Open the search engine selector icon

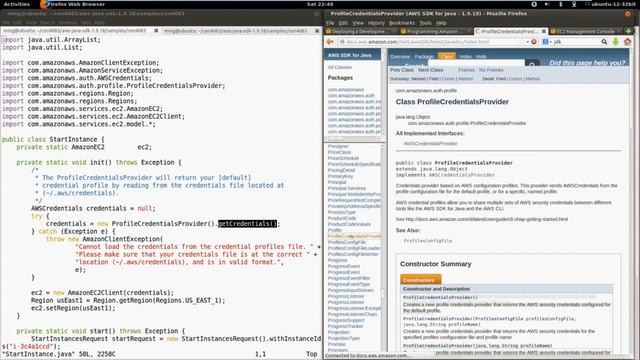(545, 42)
